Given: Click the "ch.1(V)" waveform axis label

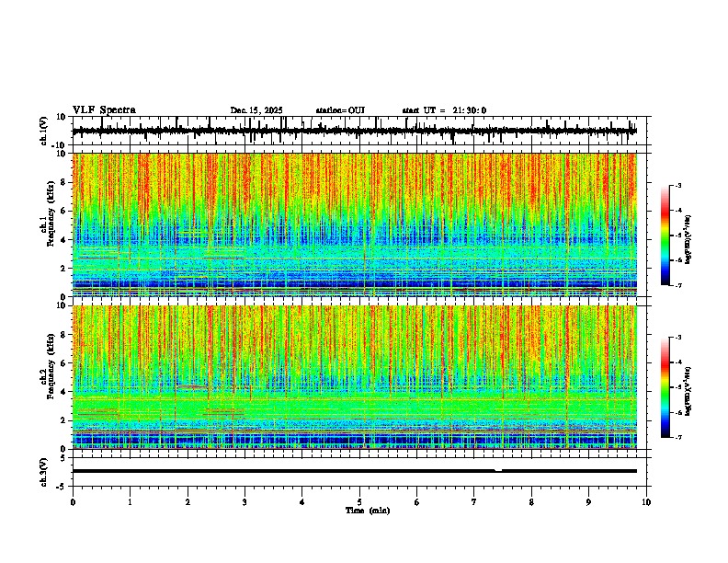Looking at the screenshot, I should click(x=44, y=131).
